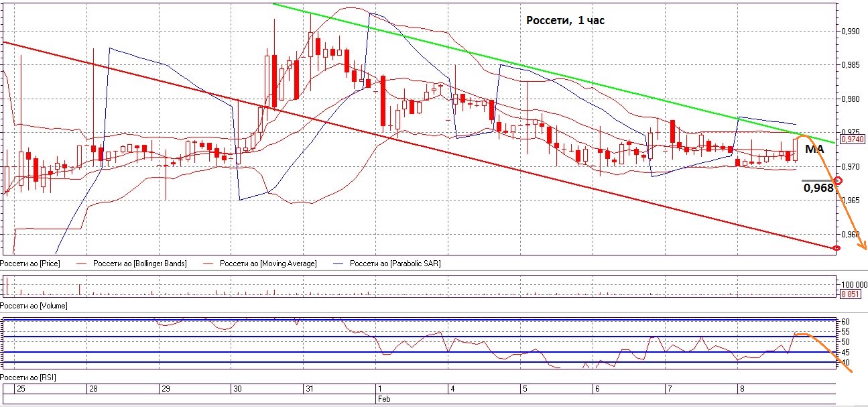Click the date axis label 28
Screen dimensions: 868x407
click(93, 389)
